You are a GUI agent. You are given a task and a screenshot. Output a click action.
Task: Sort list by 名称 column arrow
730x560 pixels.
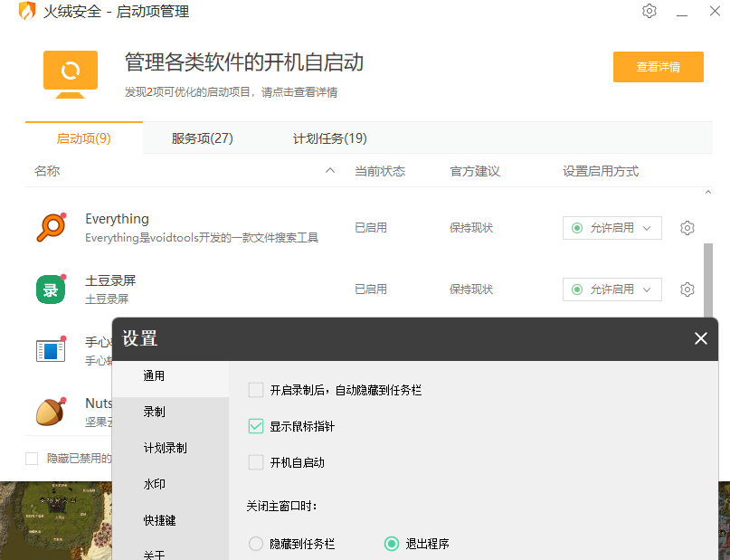pos(330,171)
